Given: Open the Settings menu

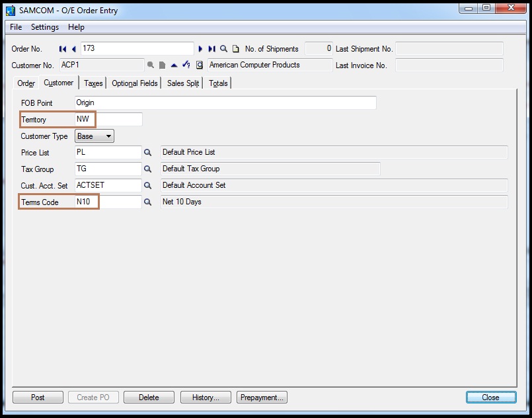Looking at the screenshot, I should point(45,27).
